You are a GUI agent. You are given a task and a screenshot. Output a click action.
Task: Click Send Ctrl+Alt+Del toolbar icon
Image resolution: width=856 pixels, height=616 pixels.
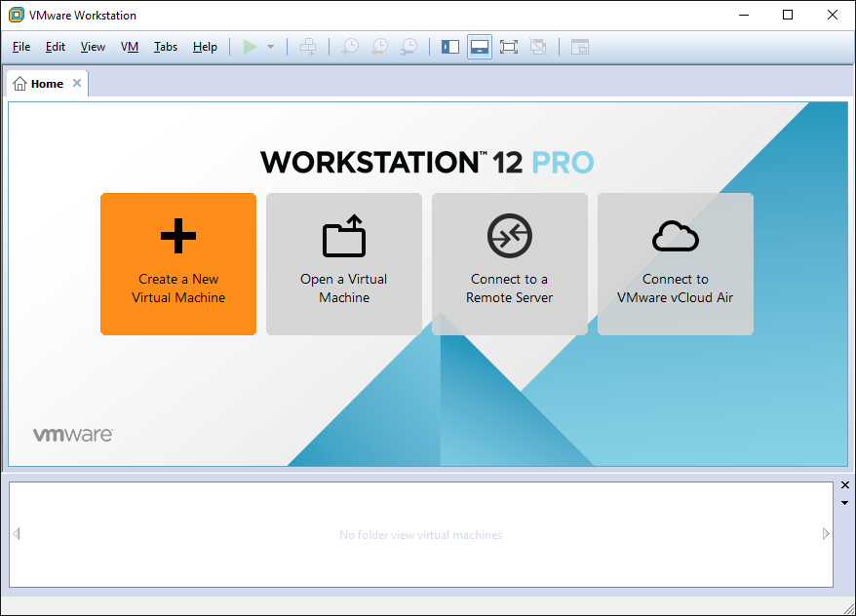pyautogui.click(x=308, y=47)
